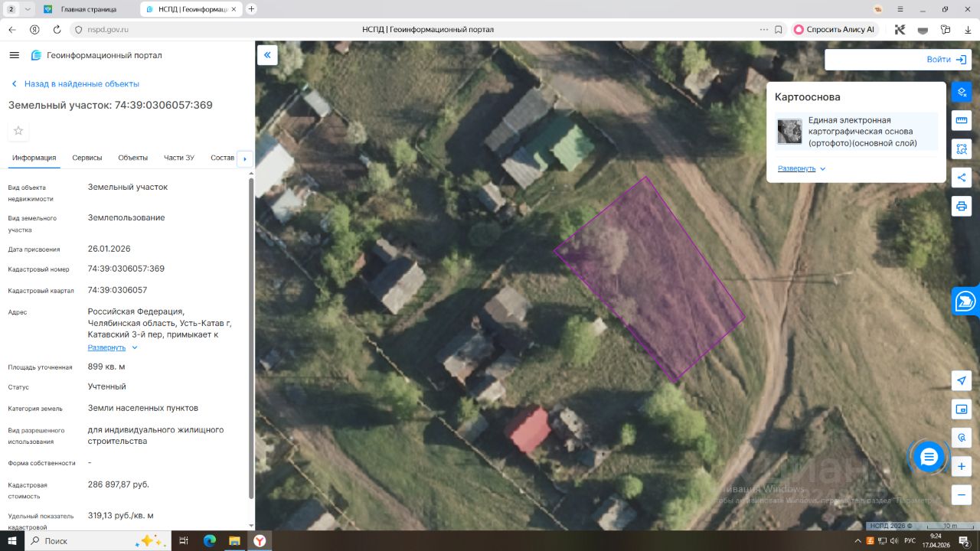Launch Microsoft Edge from the taskbar
The height and width of the screenshot is (551, 980).
(210, 540)
